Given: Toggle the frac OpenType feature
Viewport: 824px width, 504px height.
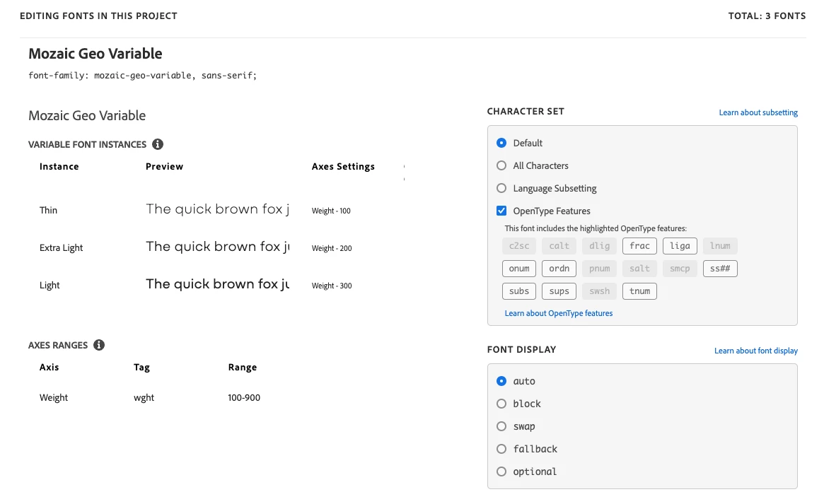Looking at the screenshot, I should (639, 246).
